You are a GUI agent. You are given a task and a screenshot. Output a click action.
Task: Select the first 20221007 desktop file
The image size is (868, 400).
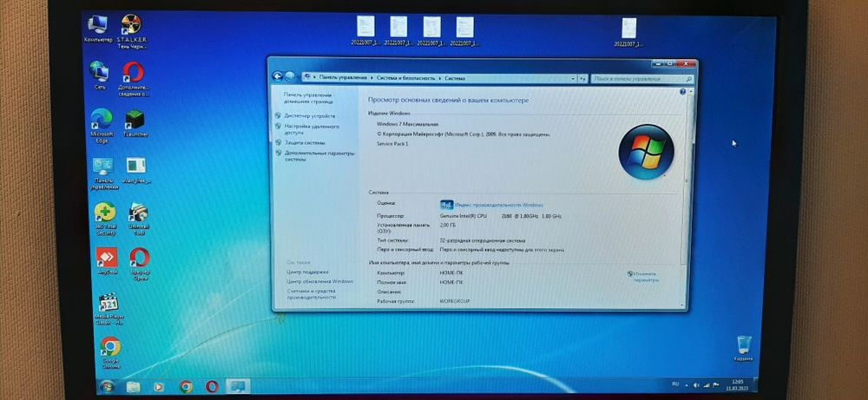pyautogui.click(x=365, y=31)
